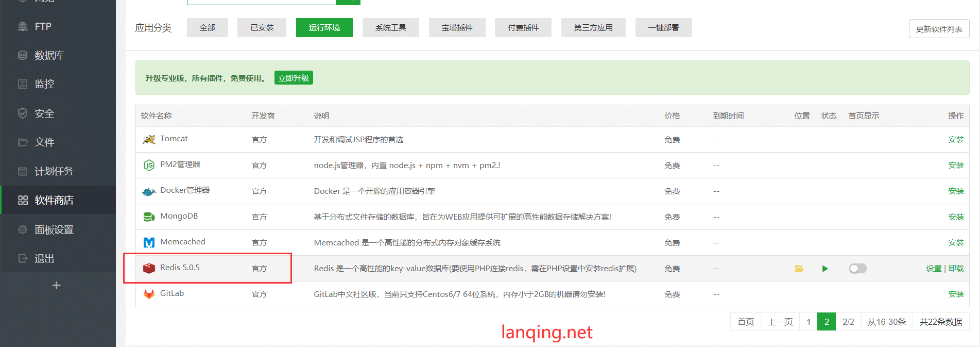Click the 软件商店 grid sidebar icon
Screen dimensions: 980x347
(23, 200)
